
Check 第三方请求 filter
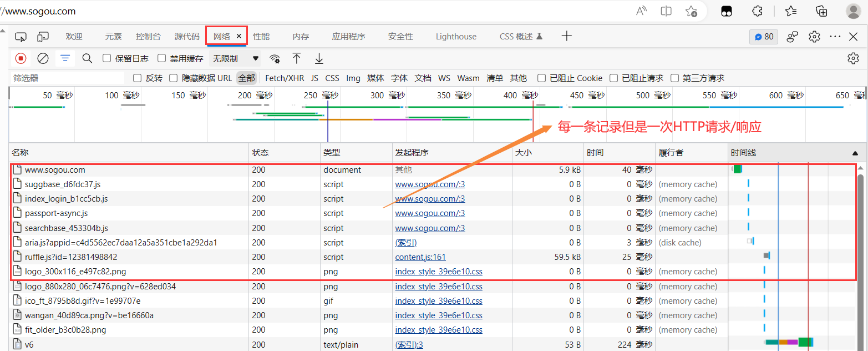(x=674, y=78)
